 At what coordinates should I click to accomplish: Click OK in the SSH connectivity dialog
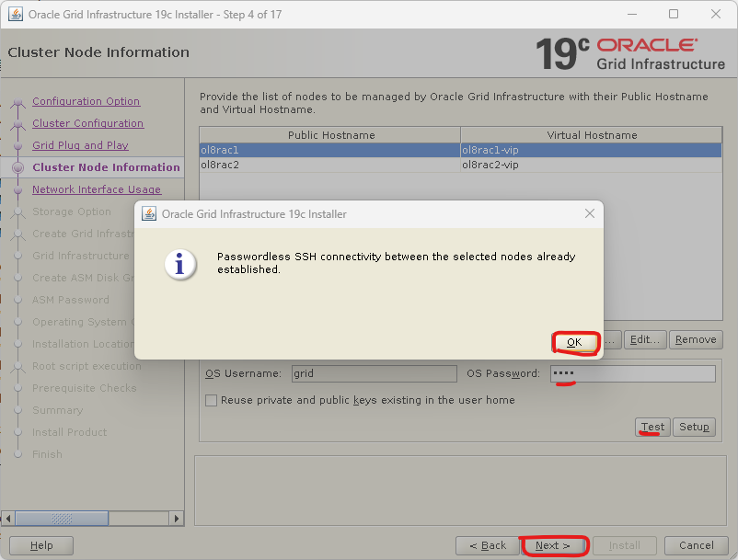[575, 342]
